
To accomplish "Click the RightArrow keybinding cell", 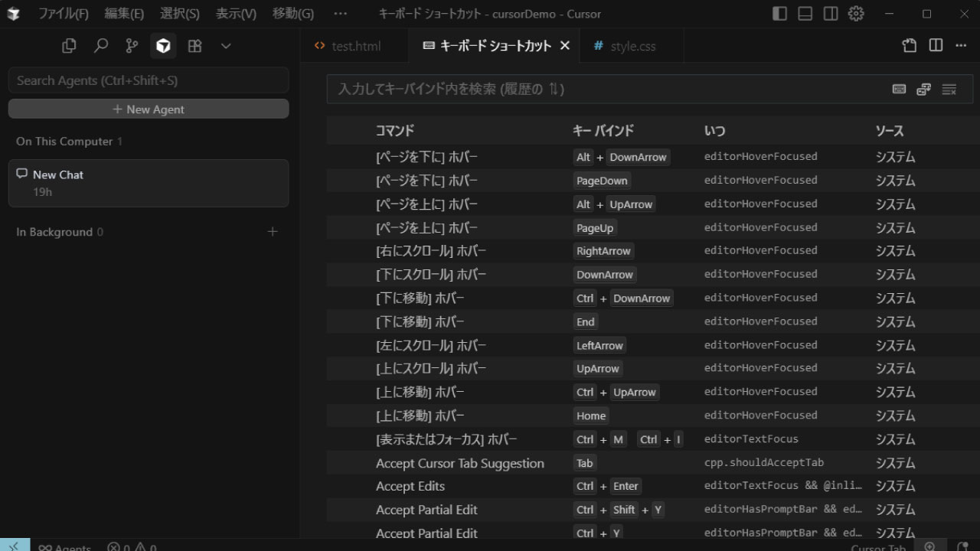I will click(603, 251).
